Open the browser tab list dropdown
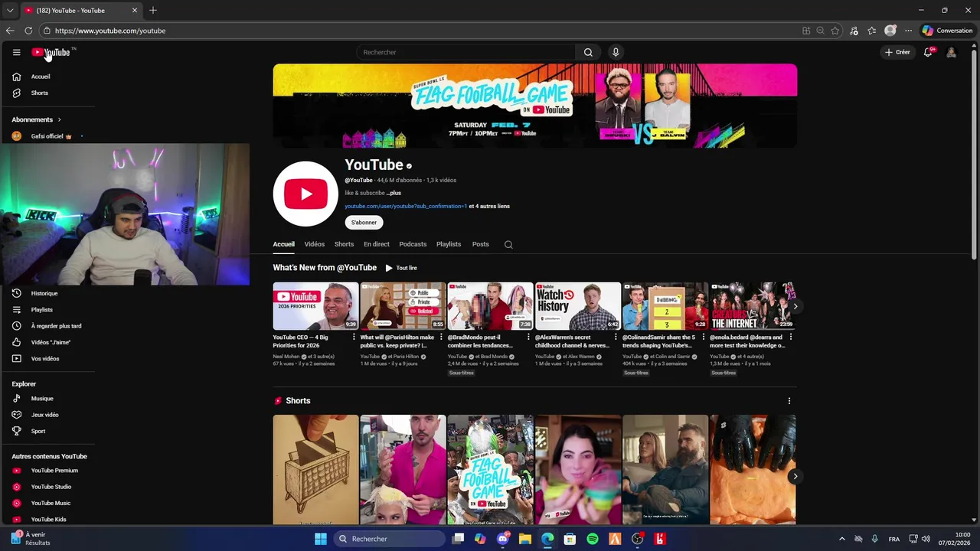 (10, 11)
